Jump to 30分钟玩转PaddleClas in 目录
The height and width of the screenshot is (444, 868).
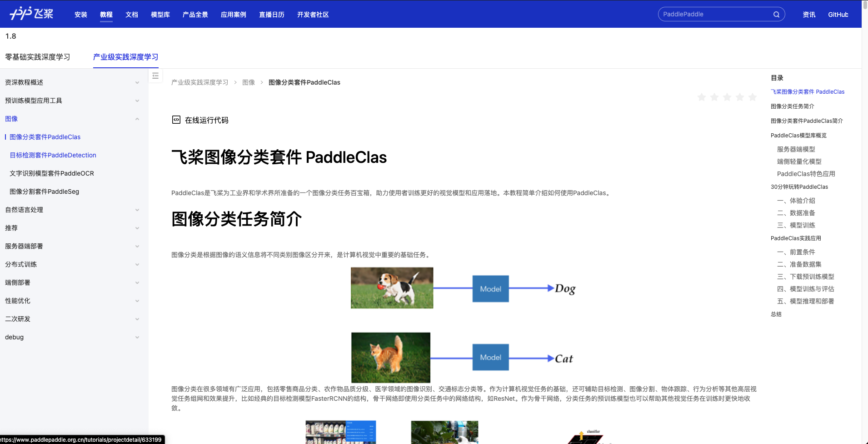coord(799,187)
